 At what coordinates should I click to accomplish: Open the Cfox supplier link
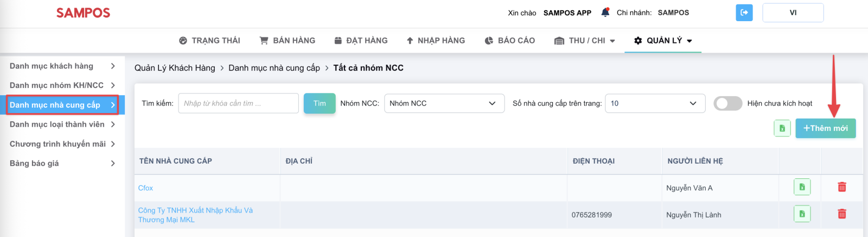tap(145, 188)
